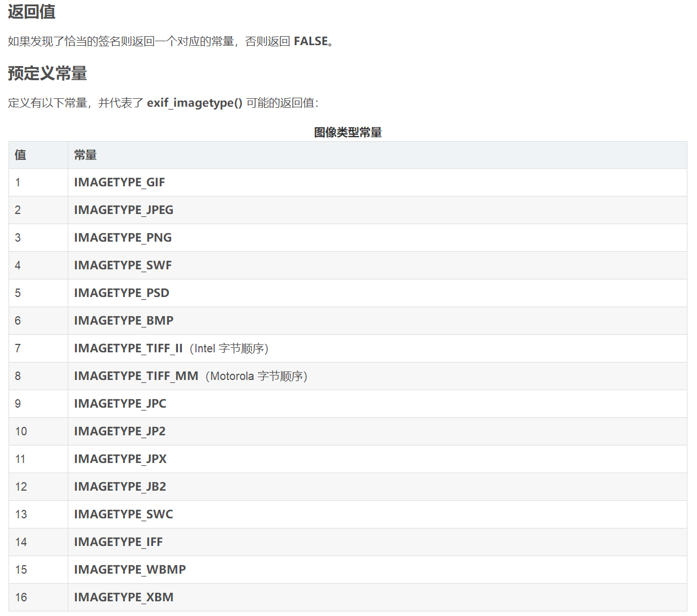
Task: Click value 13 in the SWC row
Action: tap(21, 514)
